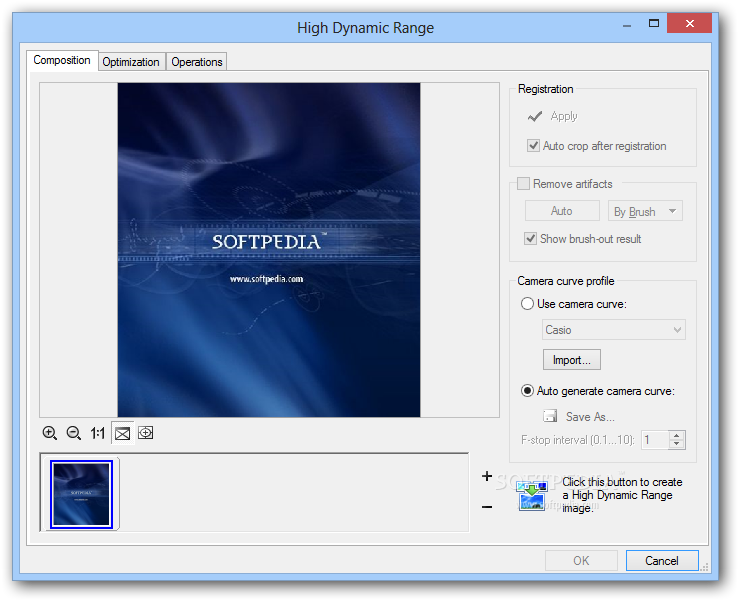This screenshot has height=601, width=739.
Task: Set preview to 1:1 actual size
Action: point(98,433)
